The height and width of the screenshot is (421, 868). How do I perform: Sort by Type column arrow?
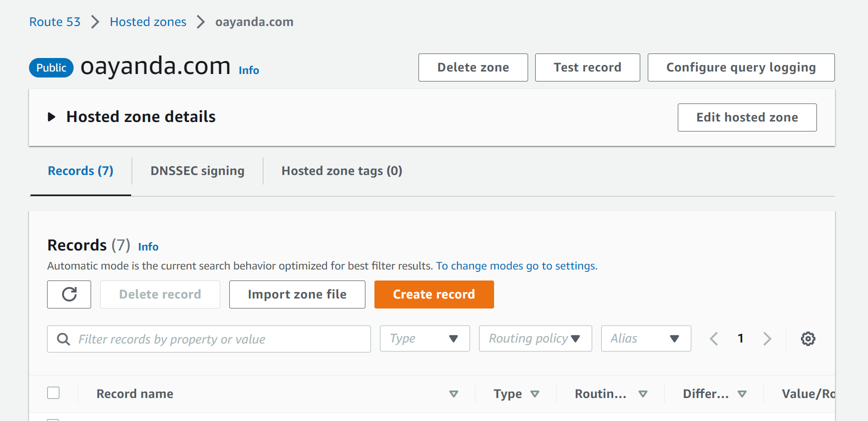coord(535,394)
